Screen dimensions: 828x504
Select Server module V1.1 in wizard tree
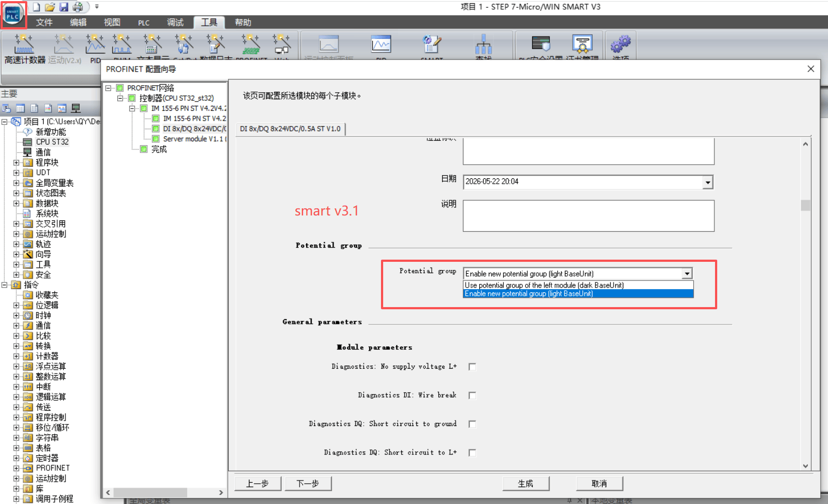(194, 139)
